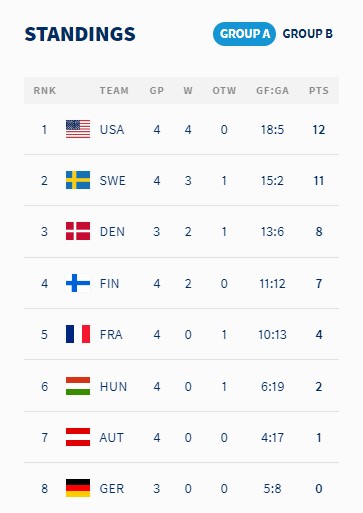This screenshot has height=513, width=363.
Task: Click the Denmark flag icon
Action: tap(78, 231)
